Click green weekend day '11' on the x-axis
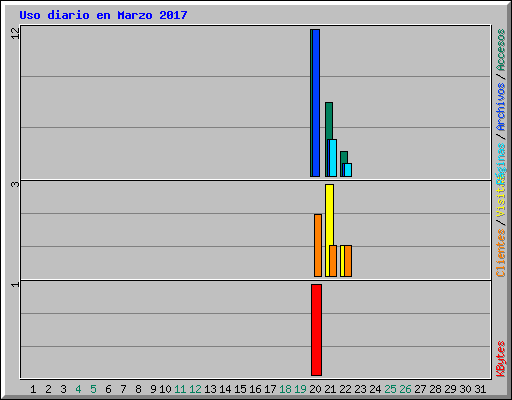Image resolution: width=512 pixels, height=400 pixels. (x=180, y=389)
